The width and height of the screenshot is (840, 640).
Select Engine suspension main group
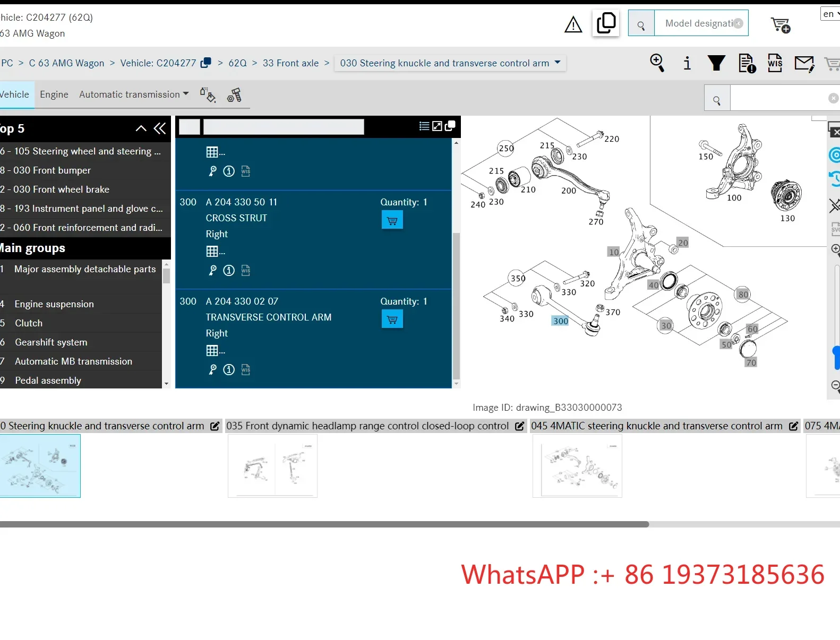[x=81, y=304]
